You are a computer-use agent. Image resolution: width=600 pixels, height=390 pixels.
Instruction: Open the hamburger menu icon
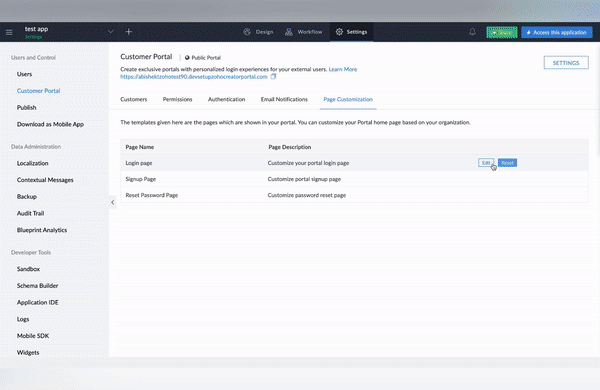(x=9, y=32)
